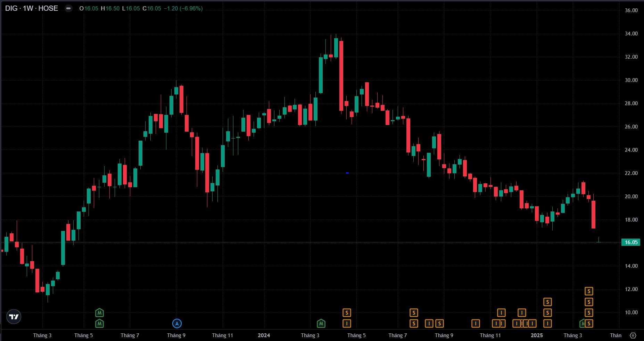
Task: Click the DIG · 1W · HOSE symbol title
Action: tap(32, 8)
